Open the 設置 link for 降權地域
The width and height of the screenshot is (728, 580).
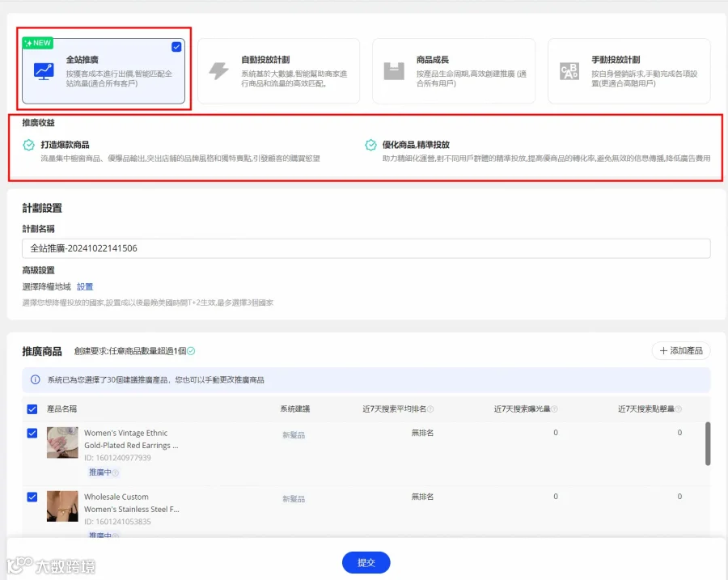pos(85,286)
